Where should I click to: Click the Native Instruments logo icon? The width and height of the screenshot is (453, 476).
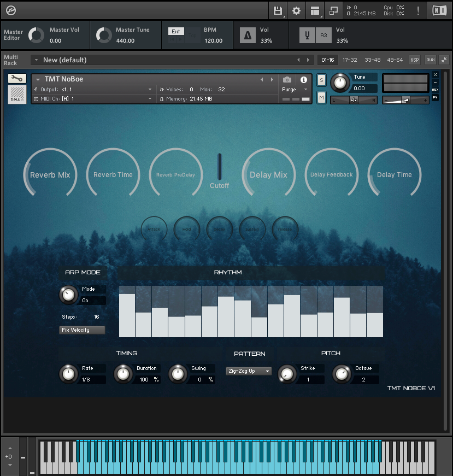pyautogui.click(x=440, y=10)
